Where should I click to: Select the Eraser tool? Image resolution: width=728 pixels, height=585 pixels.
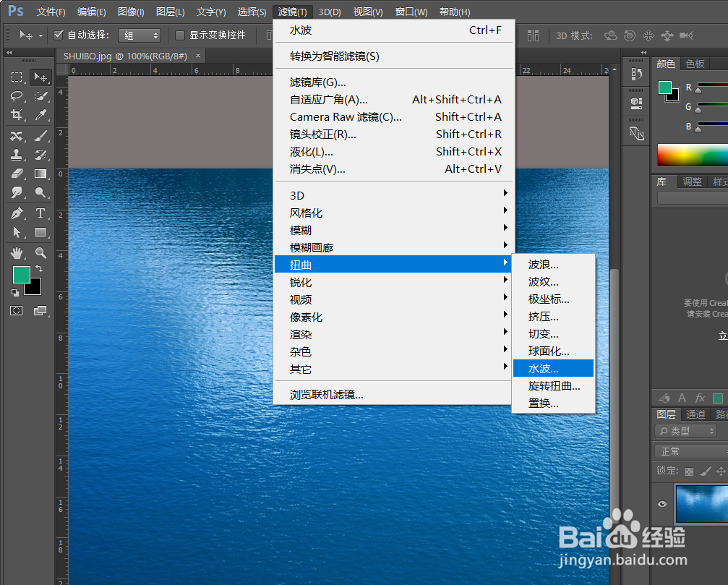17,174
